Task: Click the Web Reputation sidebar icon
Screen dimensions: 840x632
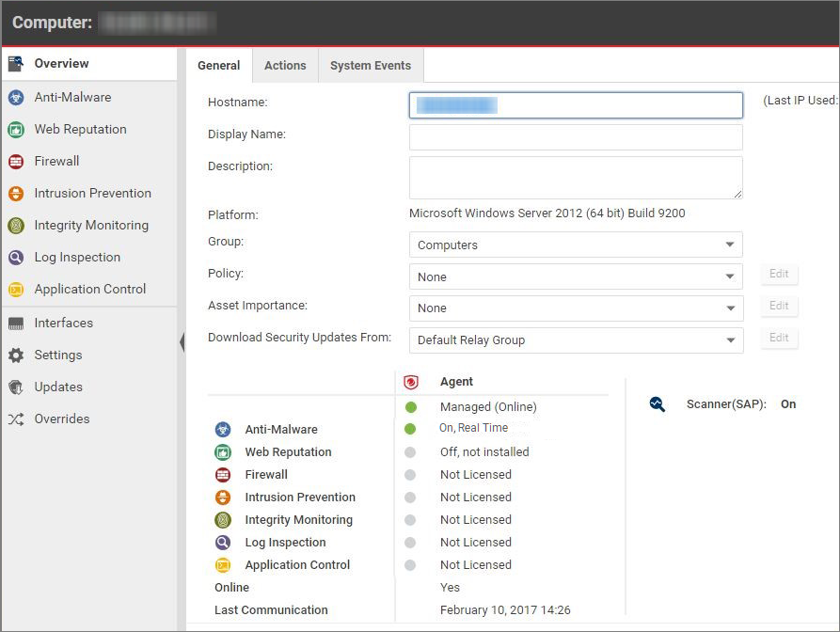Action: (15, 129)
